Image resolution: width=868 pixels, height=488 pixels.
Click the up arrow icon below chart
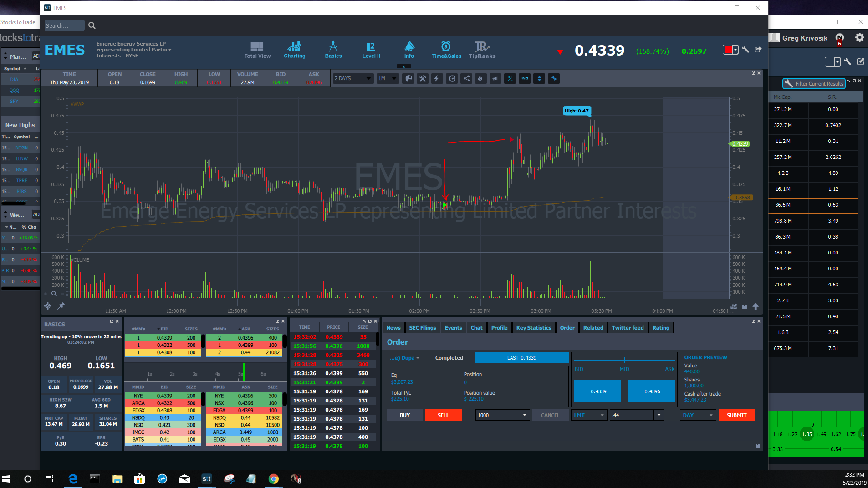[756, 306]
